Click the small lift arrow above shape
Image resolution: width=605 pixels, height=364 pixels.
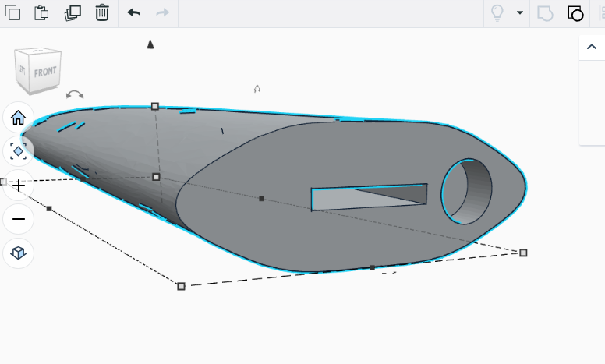point(257,90)
